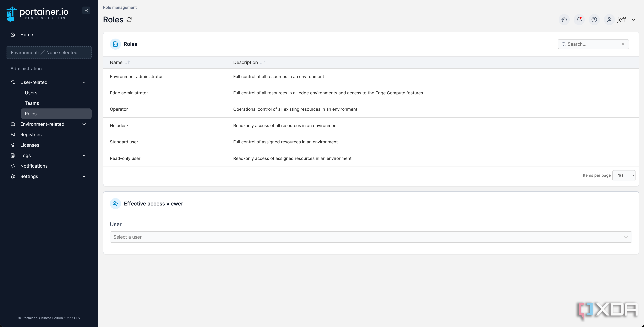
Task: Click the Licenses badge icon
Action: pyautogui.click(x=13, y=145)
